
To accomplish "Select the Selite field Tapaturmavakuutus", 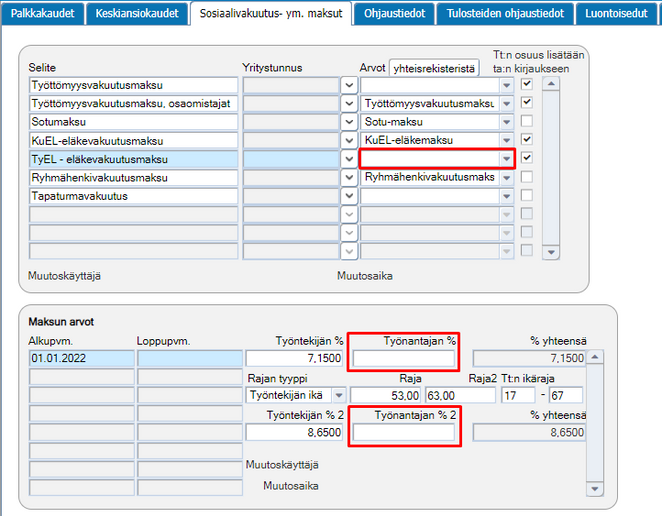I will [133, 196].
